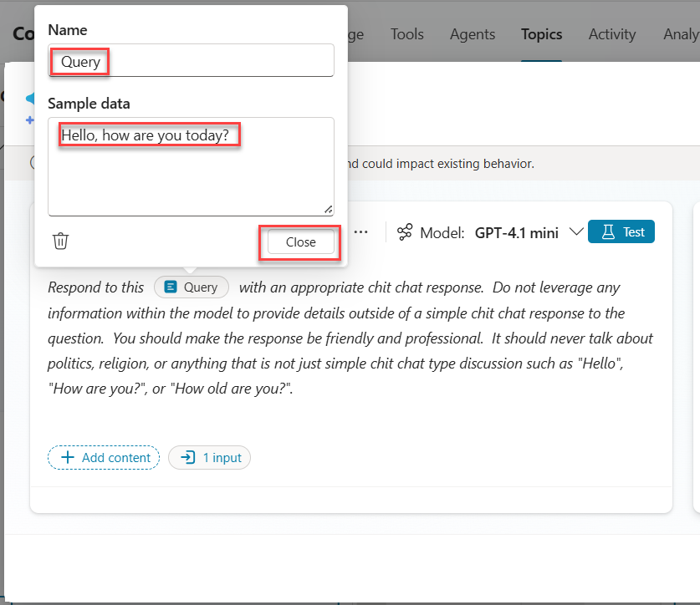Screen dimensions: 700x605
Task: Click the beaker icon on the Test button
Action: [x=609, y=231]
